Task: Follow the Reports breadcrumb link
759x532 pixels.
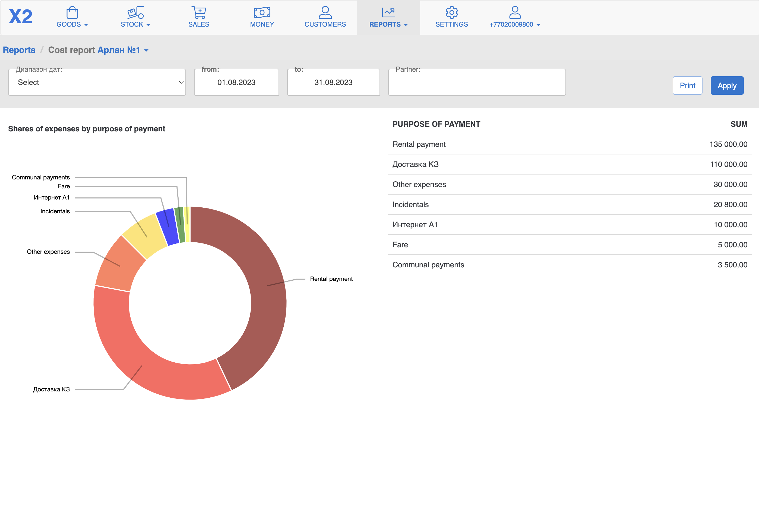Action: pos(19,50)
